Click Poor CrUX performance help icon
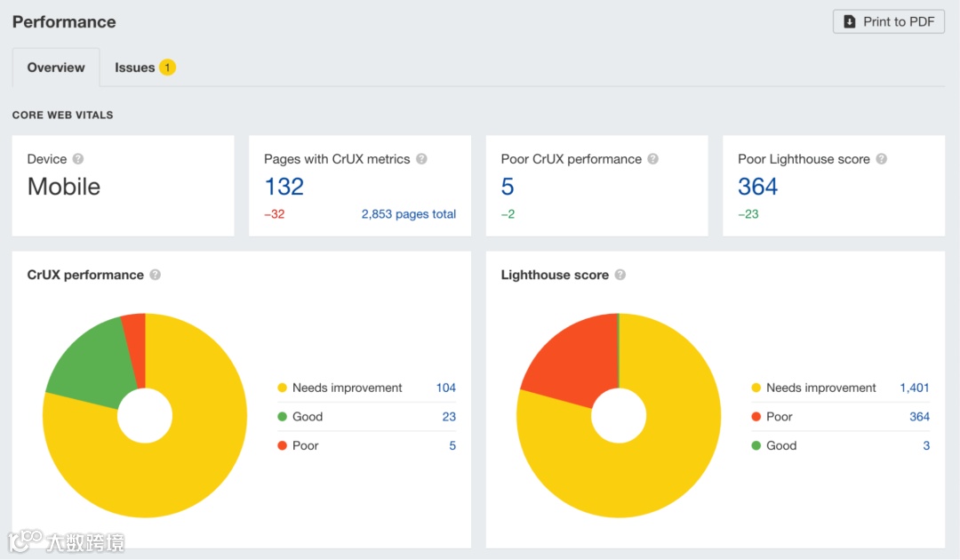This screenshot has width=960, height=560. tap(653, 158)
